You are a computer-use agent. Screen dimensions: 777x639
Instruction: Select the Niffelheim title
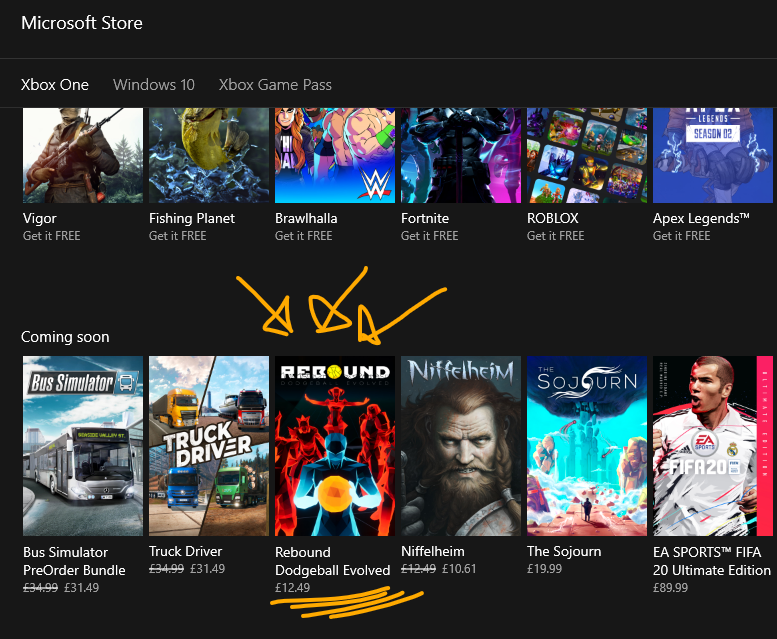pyautogui.click(x=433, y=551)
